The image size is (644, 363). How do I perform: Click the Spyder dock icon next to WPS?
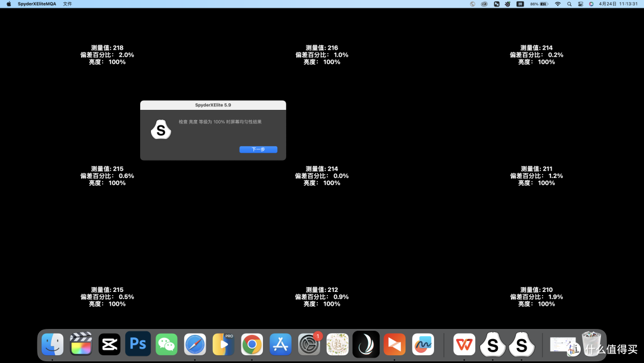(x=493, y=344)
